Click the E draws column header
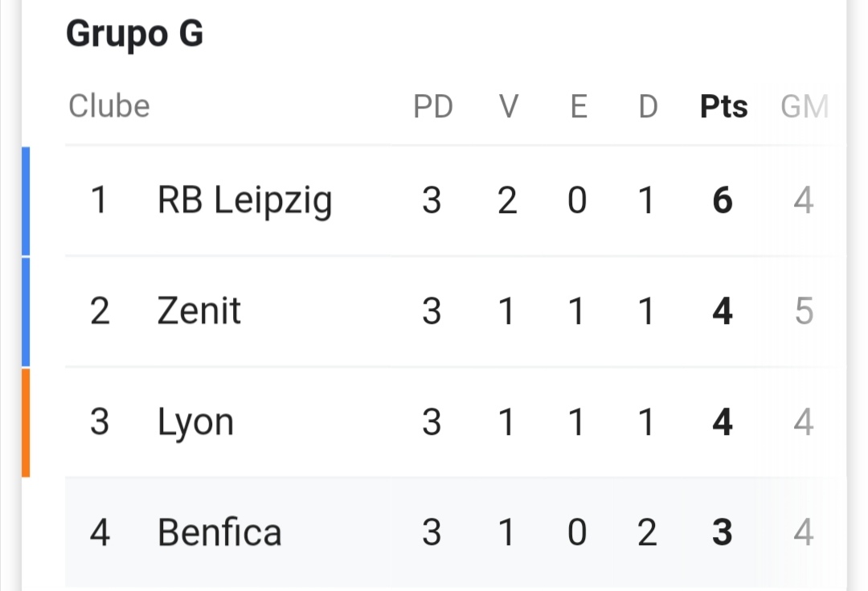868x591 pixels. coord(579,106)
